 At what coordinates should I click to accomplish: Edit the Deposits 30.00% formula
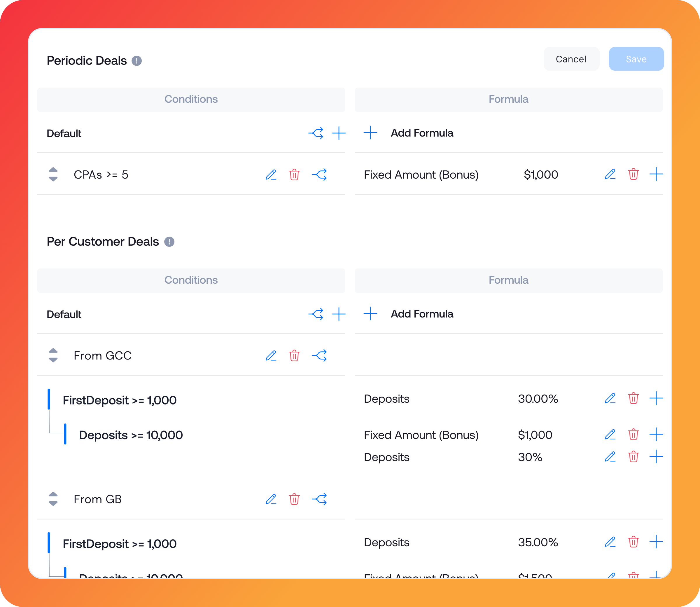tap(610, 399)
